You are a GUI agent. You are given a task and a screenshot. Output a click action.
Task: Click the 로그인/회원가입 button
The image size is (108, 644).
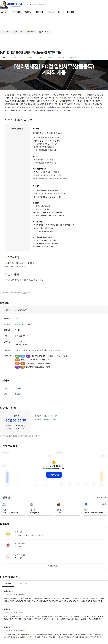point(54,475)
